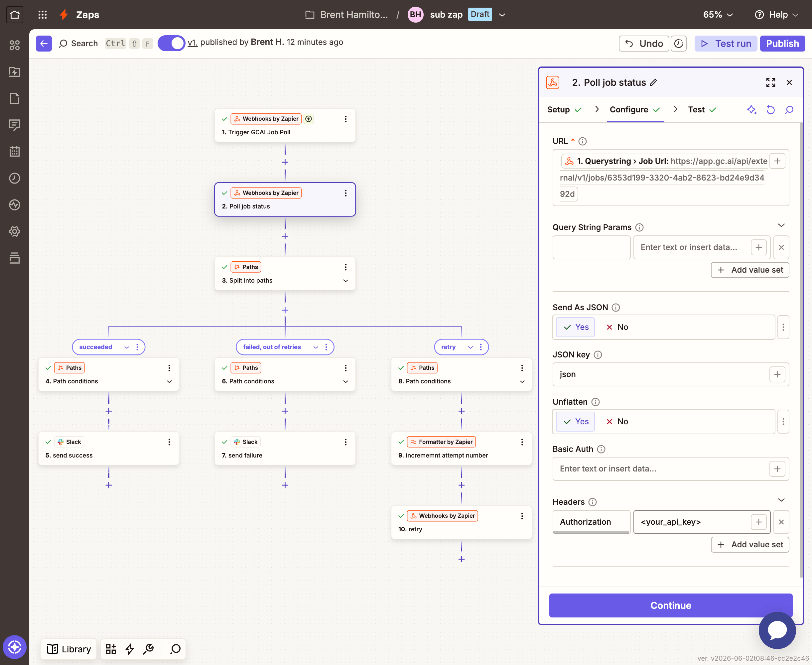
Task: Close the Poll job status panel
Action: [789, 82]
